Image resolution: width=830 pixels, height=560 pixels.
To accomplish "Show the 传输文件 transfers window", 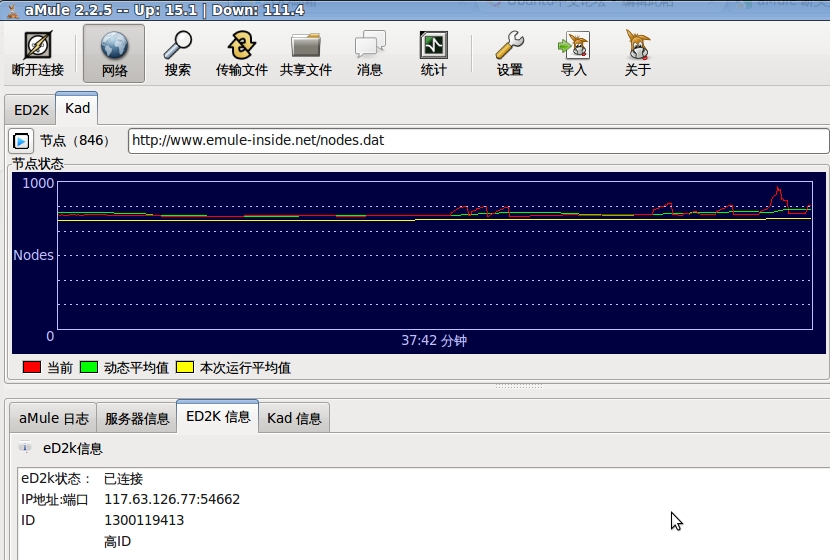I will click(241, 53).
